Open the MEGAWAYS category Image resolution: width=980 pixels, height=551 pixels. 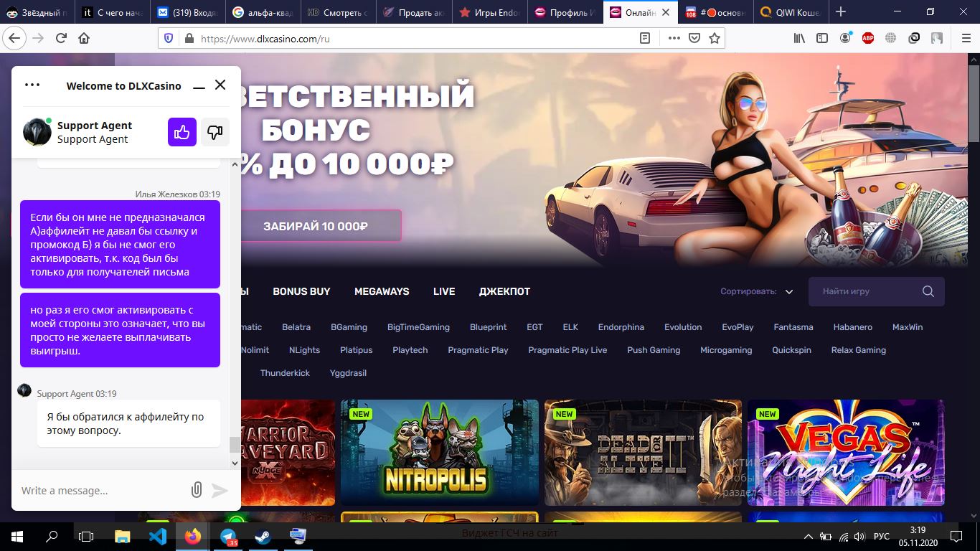[x=382, y=291]
